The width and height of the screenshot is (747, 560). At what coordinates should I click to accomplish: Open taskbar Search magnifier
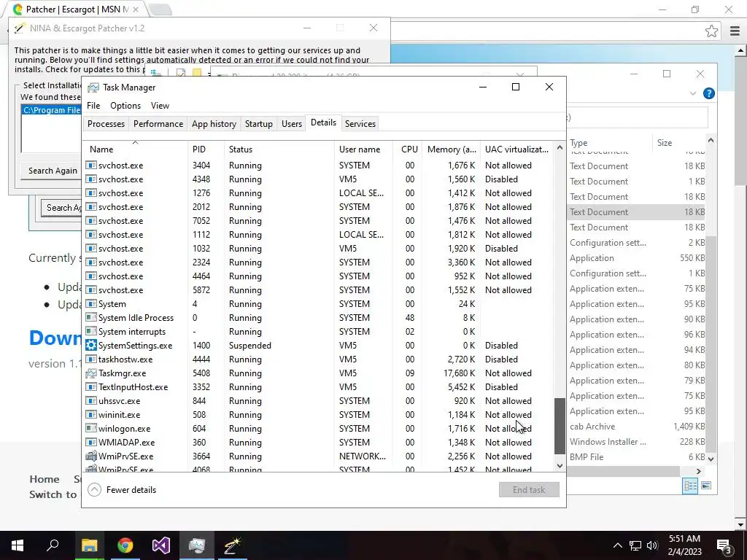tap(53, 545)
